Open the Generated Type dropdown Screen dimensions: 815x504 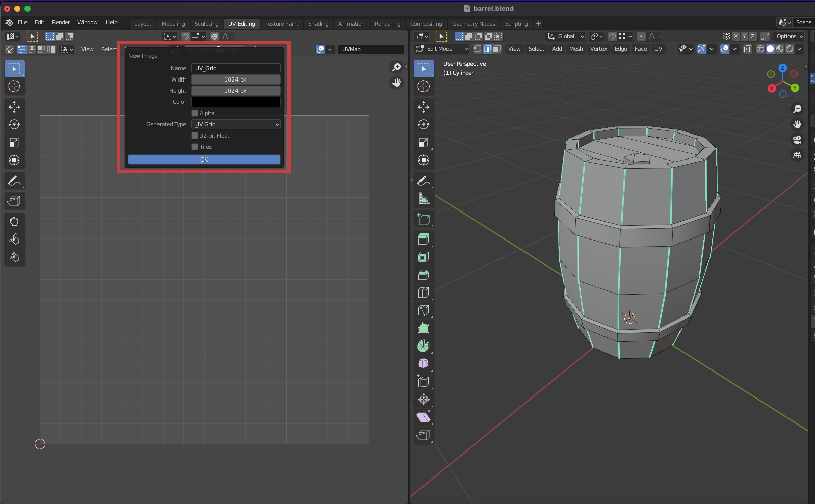click(x=236, y=124)
